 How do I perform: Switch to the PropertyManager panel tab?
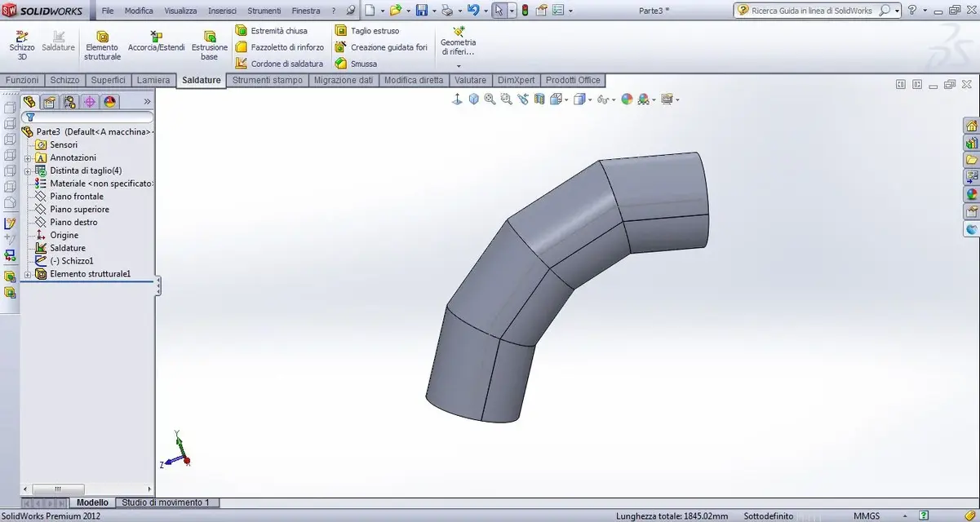49,102
